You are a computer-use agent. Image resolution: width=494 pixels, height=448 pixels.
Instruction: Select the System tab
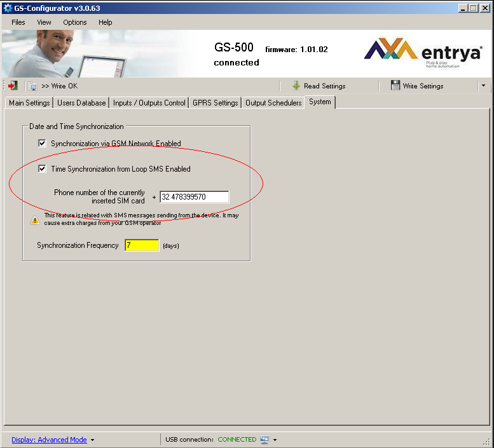[x=320, y=102]
